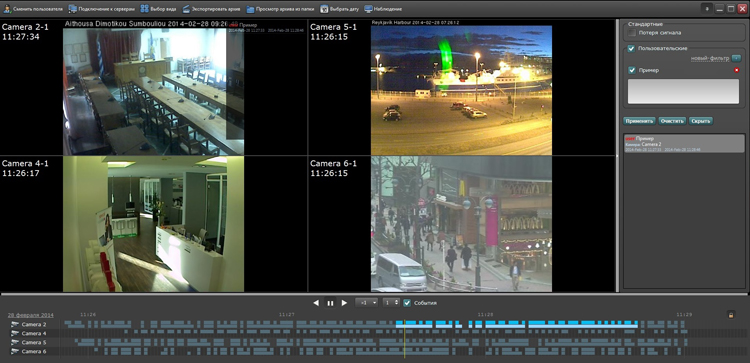Click the 11:27 mark on timeline ruler

click(286, 315)
